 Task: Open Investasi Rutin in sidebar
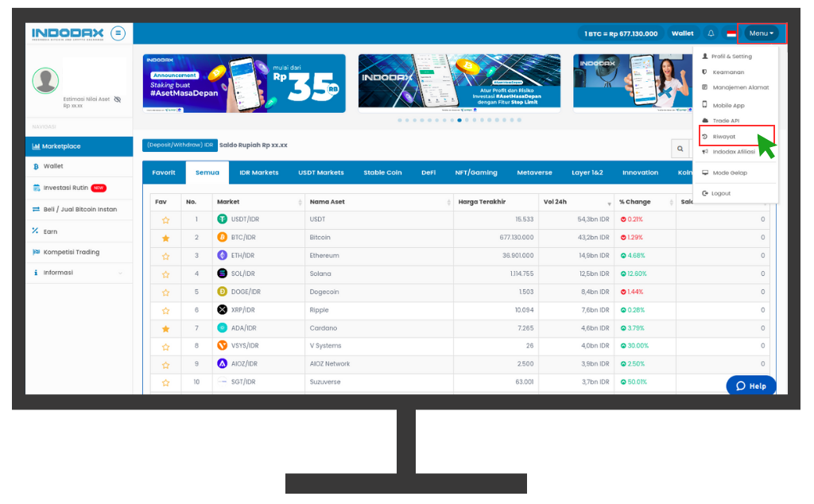pos(79,188)
